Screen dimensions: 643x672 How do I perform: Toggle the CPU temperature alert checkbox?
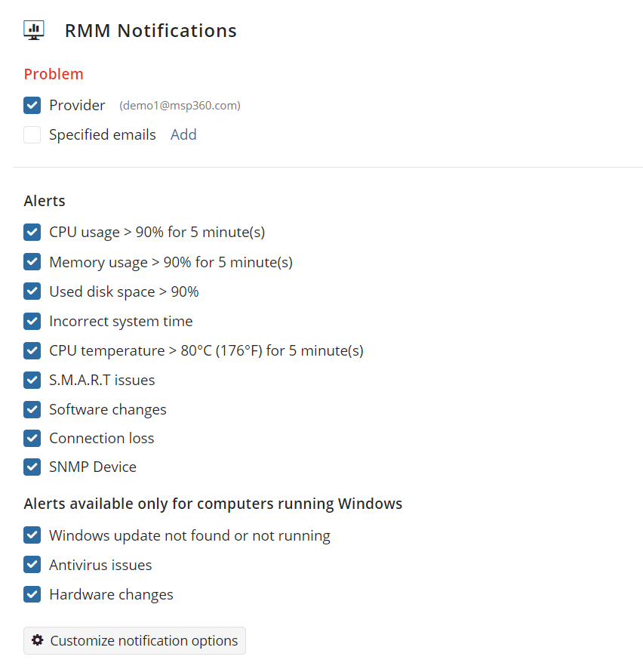32,350
